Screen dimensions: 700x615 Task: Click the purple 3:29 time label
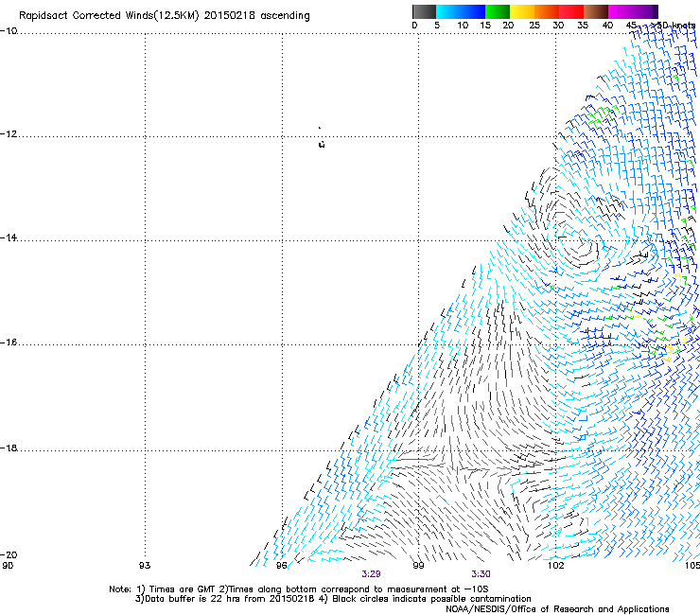[371, 574]
